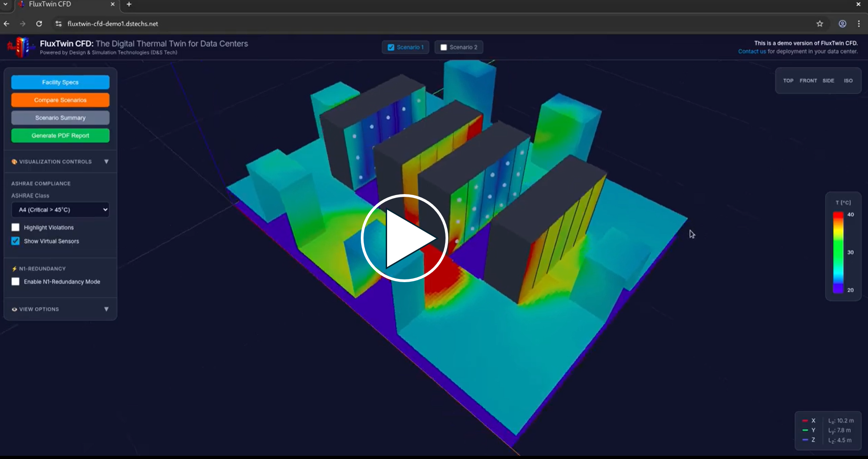Follow the Contact us link
The image size is (868, 459).
pos(752,51)
